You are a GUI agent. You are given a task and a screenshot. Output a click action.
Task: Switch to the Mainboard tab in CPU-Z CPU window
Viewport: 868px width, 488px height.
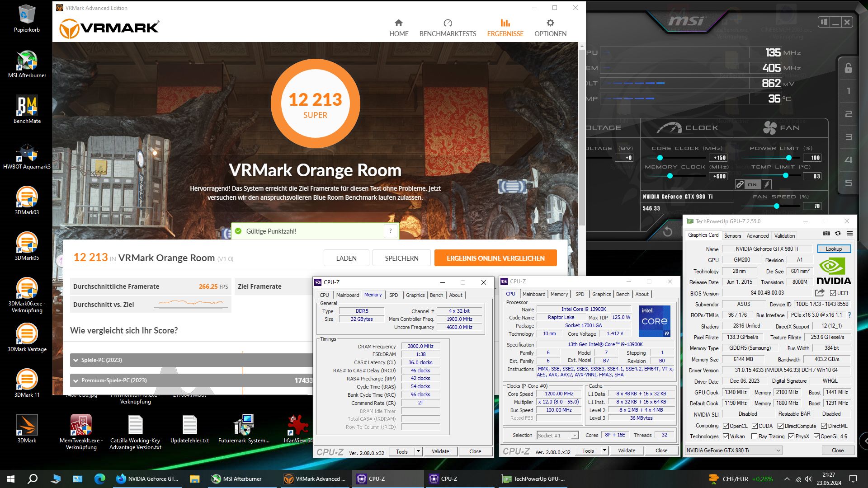click(534, 294)
